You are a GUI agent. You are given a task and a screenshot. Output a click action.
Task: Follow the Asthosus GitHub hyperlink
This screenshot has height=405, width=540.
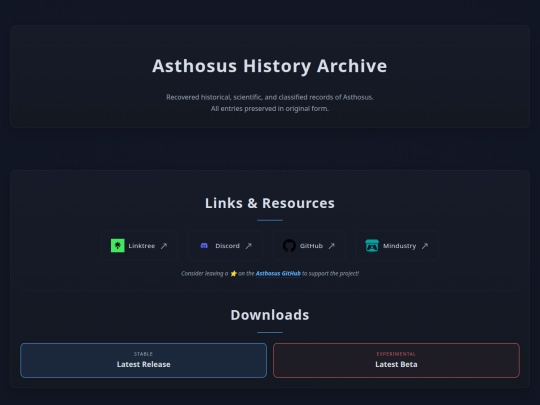[x=278, y=273]
